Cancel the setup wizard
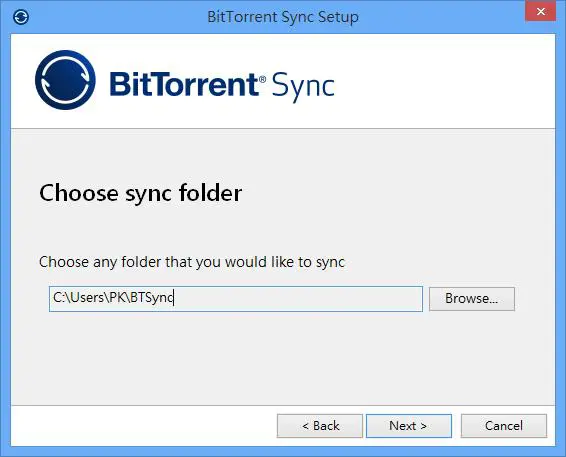 coord(504,426)
